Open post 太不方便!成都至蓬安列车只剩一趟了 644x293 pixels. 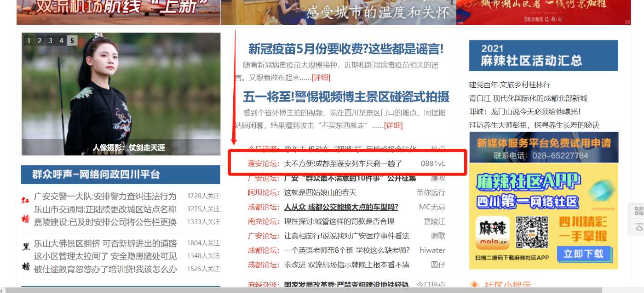(343, 163)
